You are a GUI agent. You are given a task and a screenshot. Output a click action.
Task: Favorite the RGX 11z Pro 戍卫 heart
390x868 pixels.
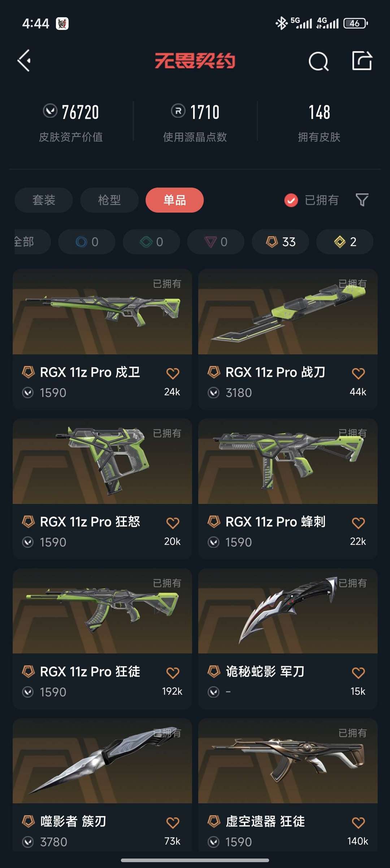click(173, 373)
